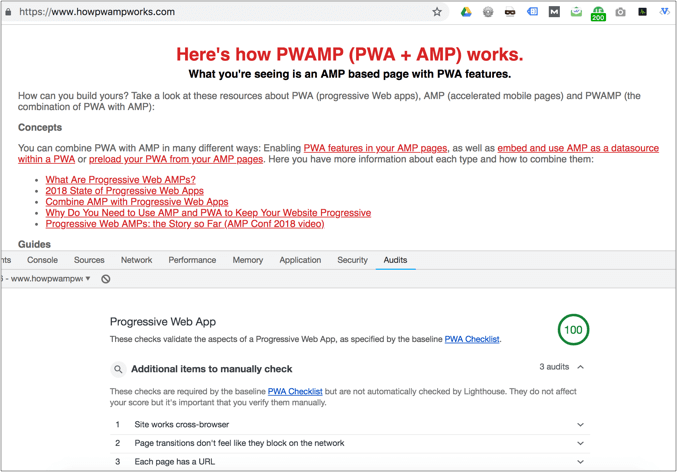This screenshot has height=472, width=677.
Task: Click the blue V code extension icon
Action: pyautogui.click(x=664, y=12)
